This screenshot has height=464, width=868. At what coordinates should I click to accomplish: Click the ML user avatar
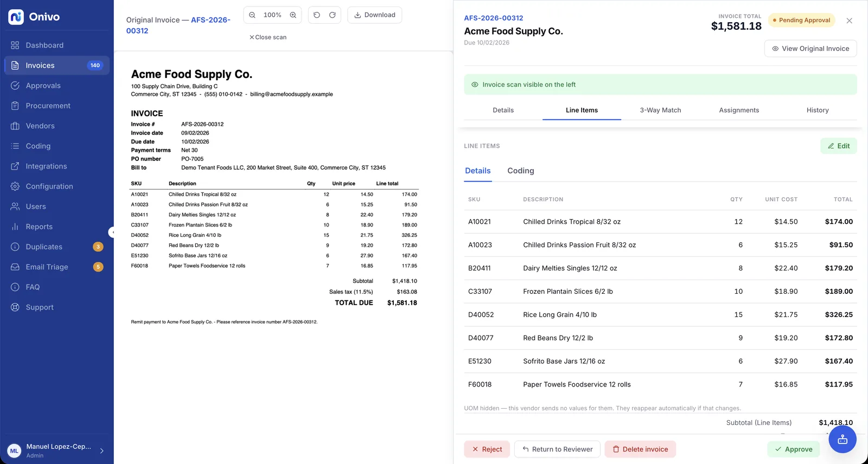point(14,450)
